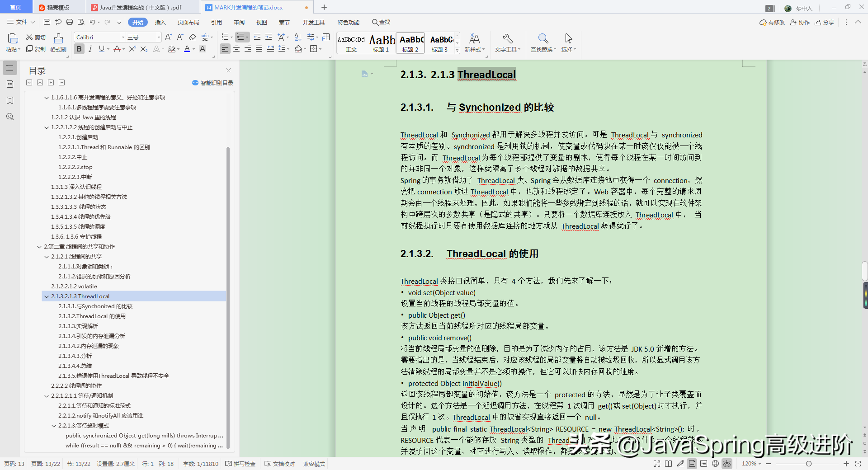Click the minus icon under 目录 heading

[62, 82]
